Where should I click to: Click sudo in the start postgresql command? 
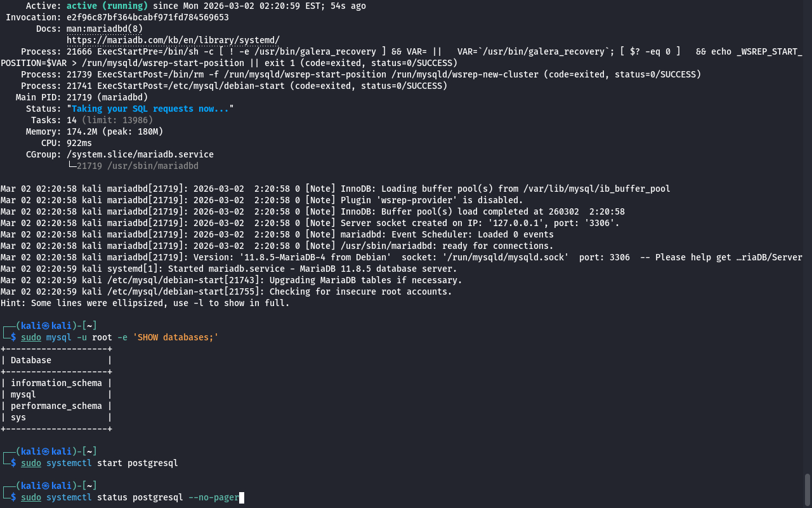(31, 463)
